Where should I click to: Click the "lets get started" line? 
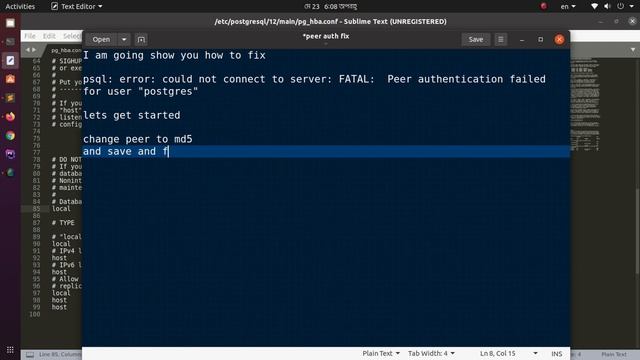[131, 115]
